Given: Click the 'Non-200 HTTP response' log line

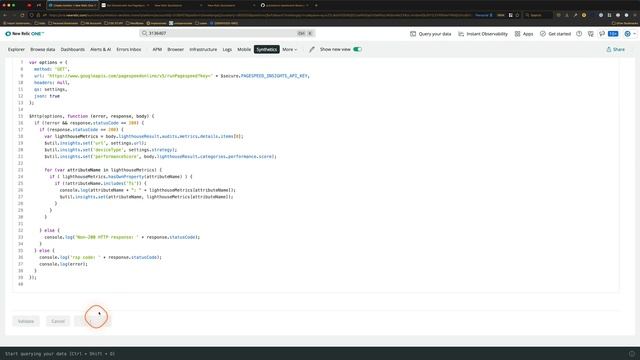Looking at the screenshot, I should 122,237.
